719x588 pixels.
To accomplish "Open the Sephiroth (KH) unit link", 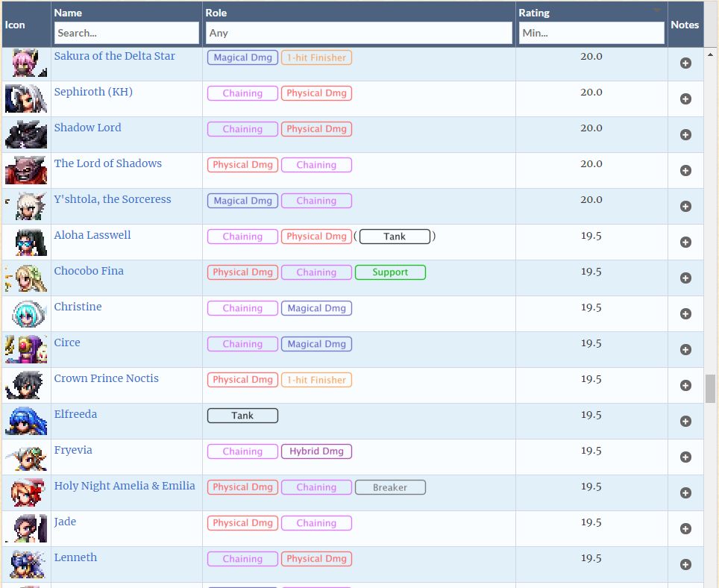I will click(93, 92).
